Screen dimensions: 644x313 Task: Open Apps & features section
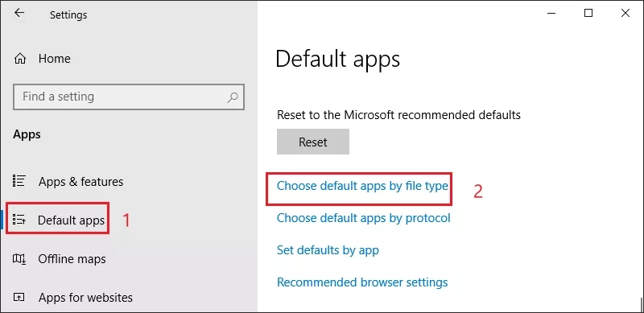[81, 181]
